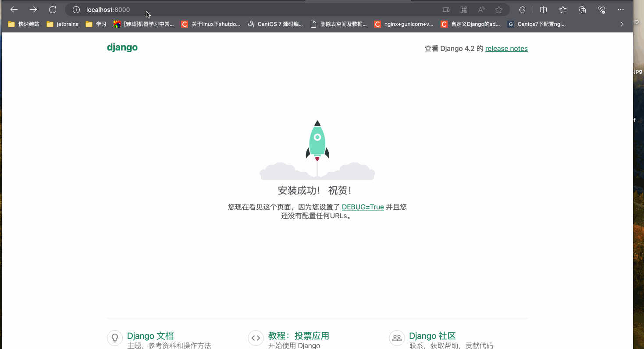This screenshot has width=644, height=349.
Task: Click the 联系，获取帮助，贡献代码 text
Action: click(451, 345)
